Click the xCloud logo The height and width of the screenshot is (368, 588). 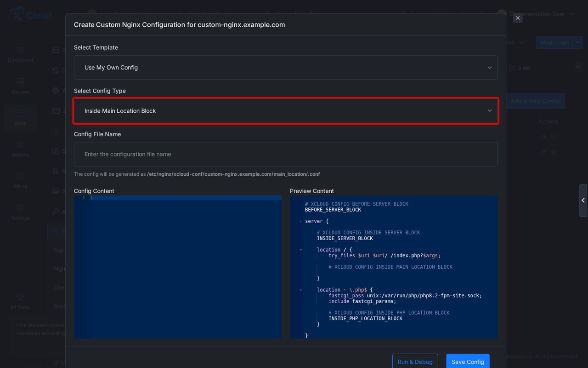[30, 15]
